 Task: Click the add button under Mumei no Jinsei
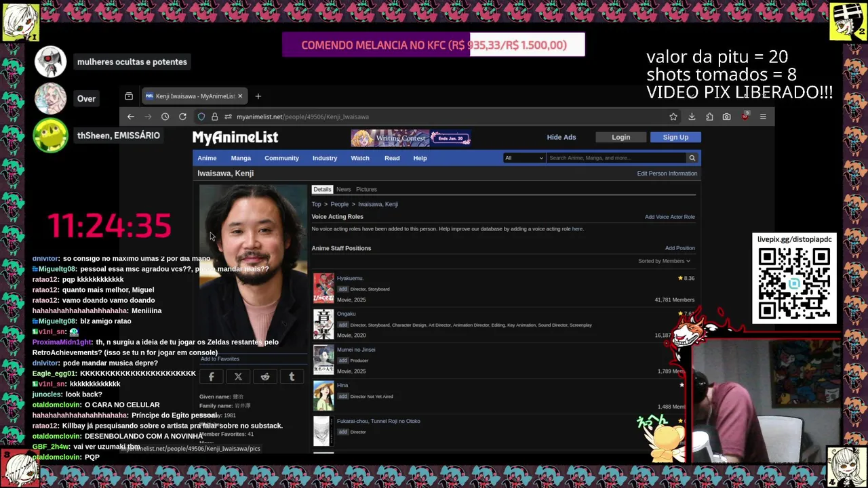point(342,361)
